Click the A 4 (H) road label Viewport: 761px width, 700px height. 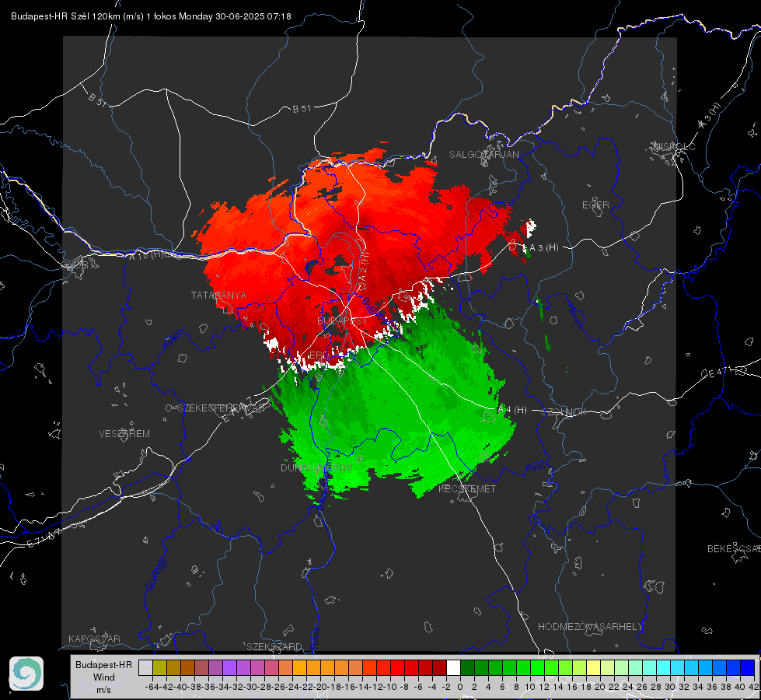[512, 410]
